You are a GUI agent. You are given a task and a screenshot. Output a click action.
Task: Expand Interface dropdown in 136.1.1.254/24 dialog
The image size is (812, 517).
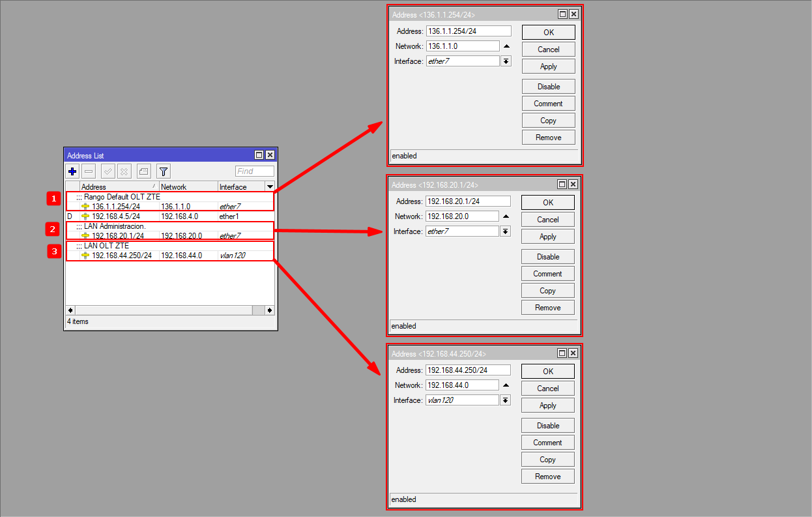(506, 61)
